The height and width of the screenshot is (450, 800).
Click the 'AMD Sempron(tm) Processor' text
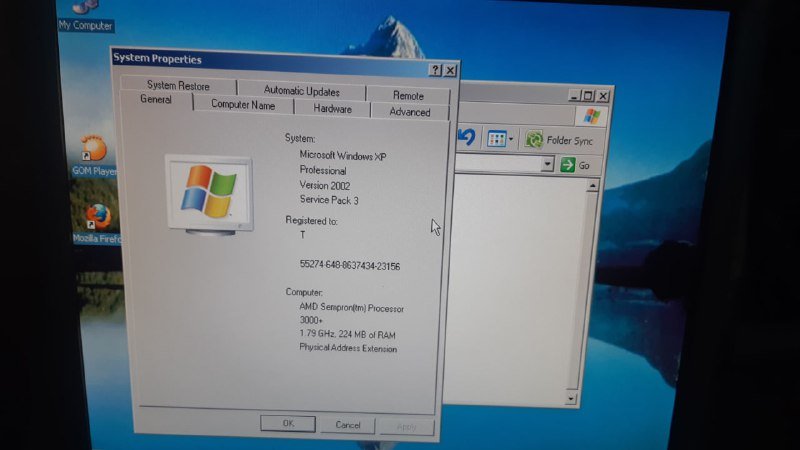pos(352,308)
